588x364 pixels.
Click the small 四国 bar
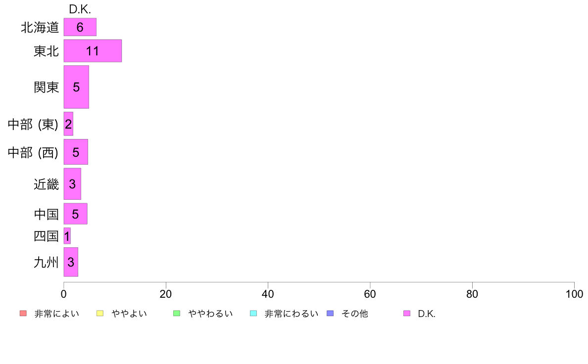click(67, 236)
